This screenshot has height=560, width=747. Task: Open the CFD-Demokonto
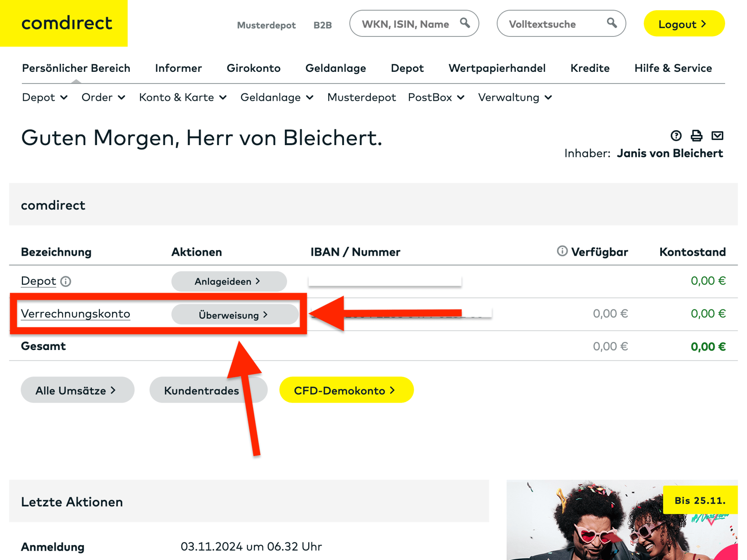[346, 390]
